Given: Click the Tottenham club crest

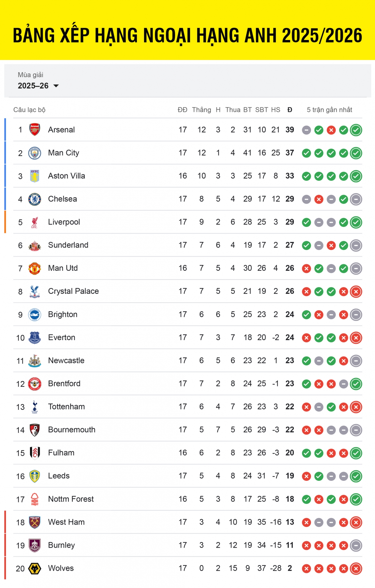Looking at the screenshot, I should click(x=35, y=407).
